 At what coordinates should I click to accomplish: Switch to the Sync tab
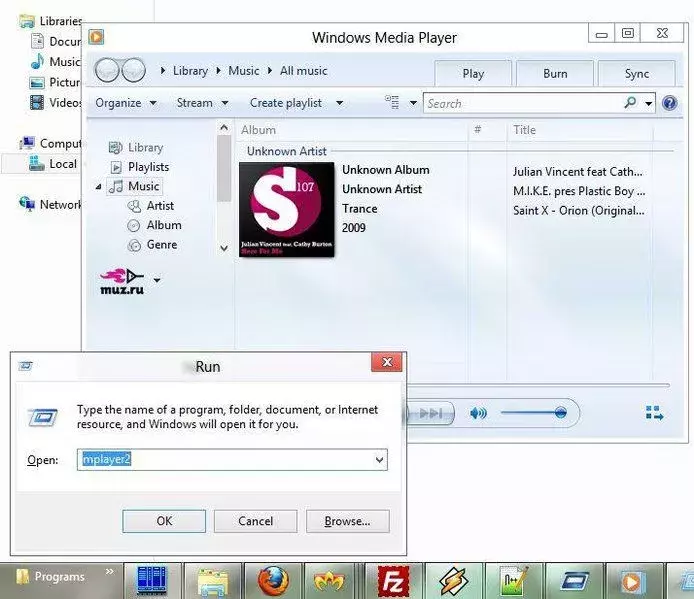coord(636,73)
